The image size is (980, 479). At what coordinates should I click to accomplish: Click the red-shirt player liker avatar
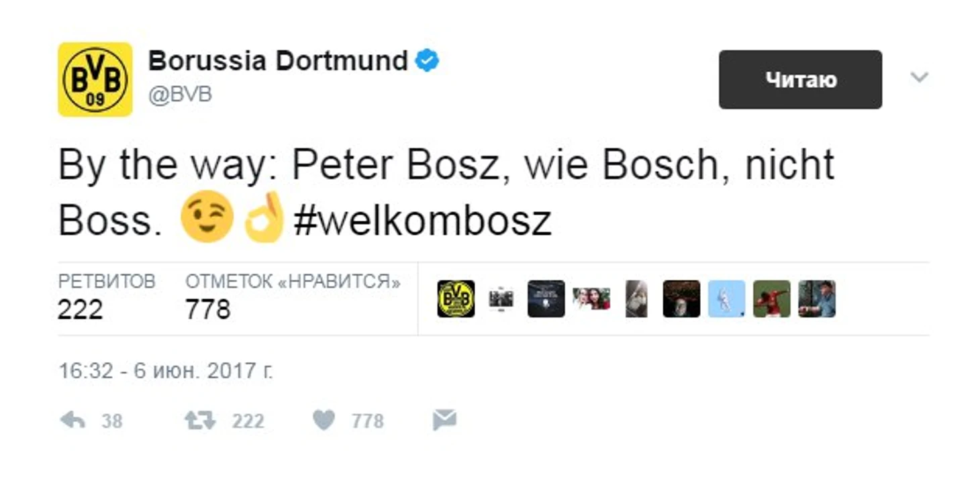pyautogui.click(x=772, y=299)
